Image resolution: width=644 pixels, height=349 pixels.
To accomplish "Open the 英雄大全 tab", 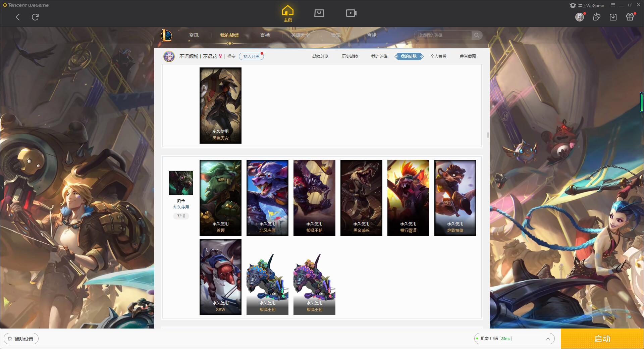I will pyautogui.click(x=301, y=35).
